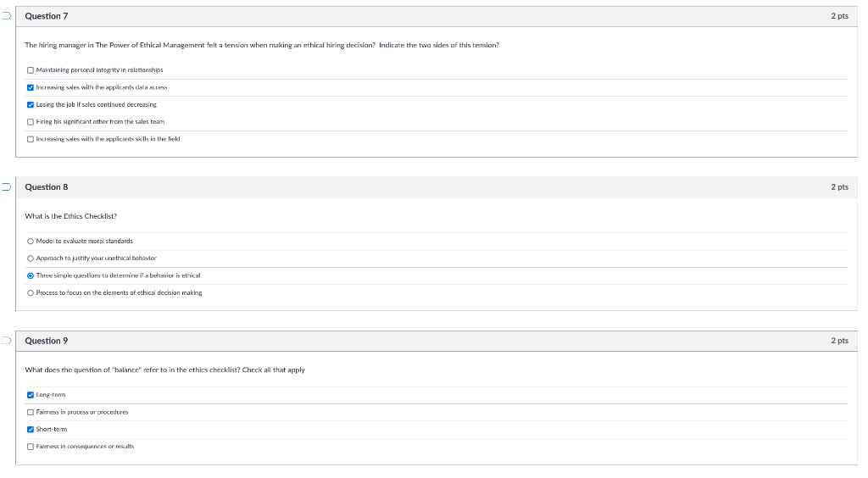Flag Question 9 with its bookmark icon
Screen dimensions: 868x478
(6, 341)
